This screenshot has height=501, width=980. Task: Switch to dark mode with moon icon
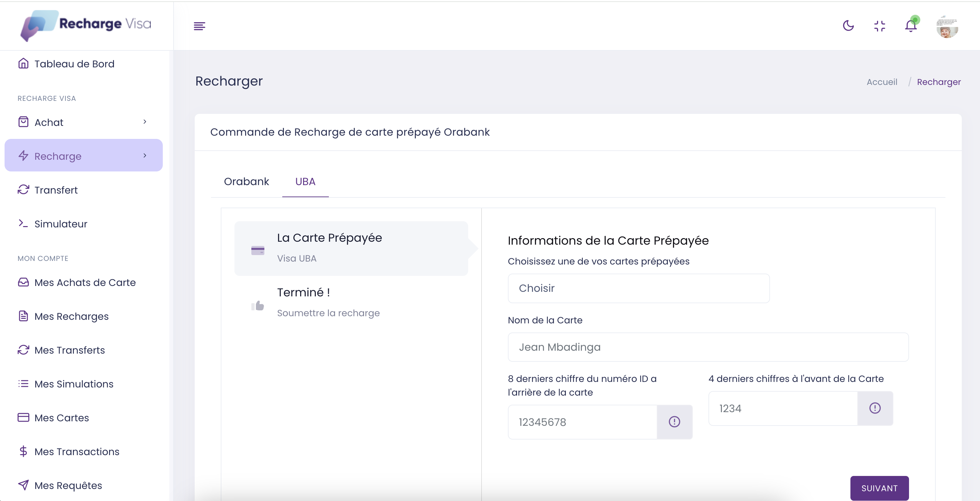coord(848,26)
